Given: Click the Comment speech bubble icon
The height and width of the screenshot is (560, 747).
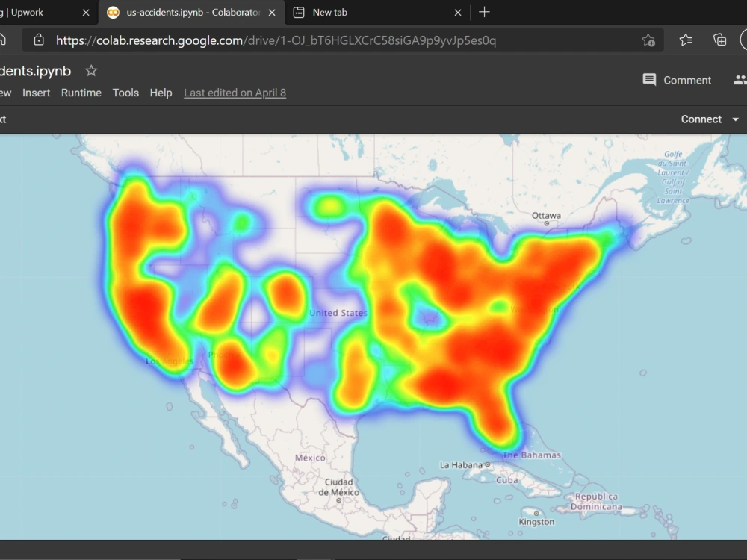Looking at the screenshot, I should (x=649, y=80).
